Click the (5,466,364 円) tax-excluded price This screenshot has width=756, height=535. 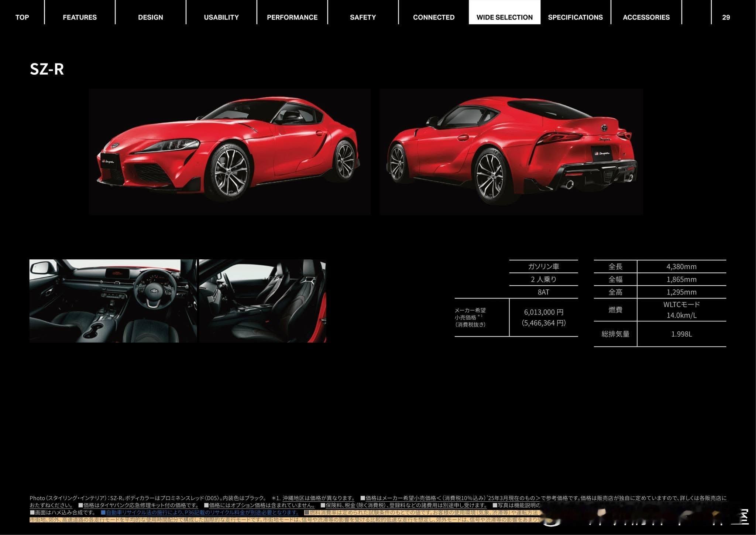click(544, 323)
